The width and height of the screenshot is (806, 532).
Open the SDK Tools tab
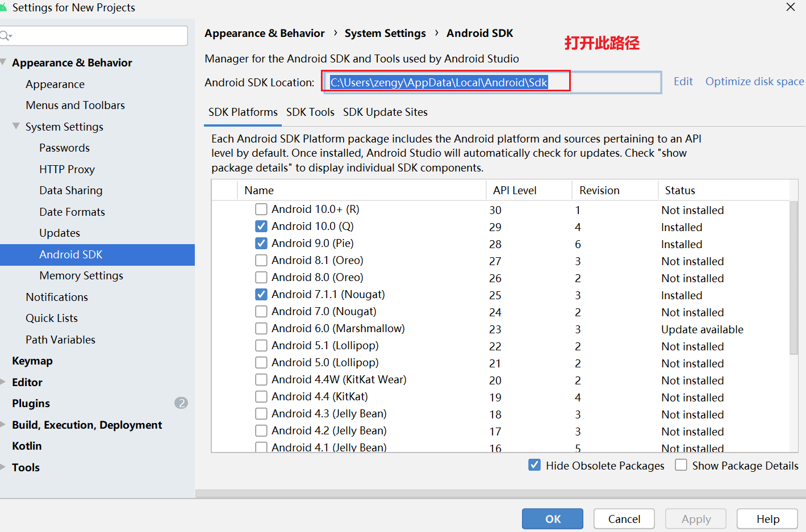[310, 112]
